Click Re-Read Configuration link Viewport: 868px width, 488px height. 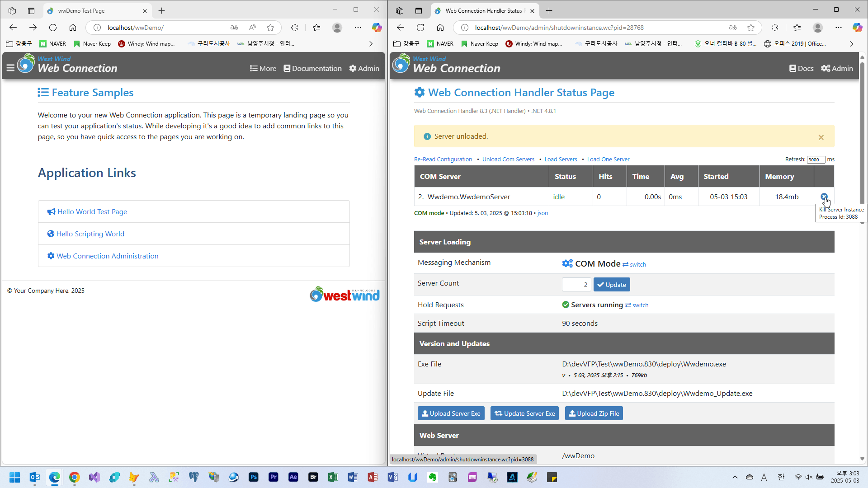[443, 159]
